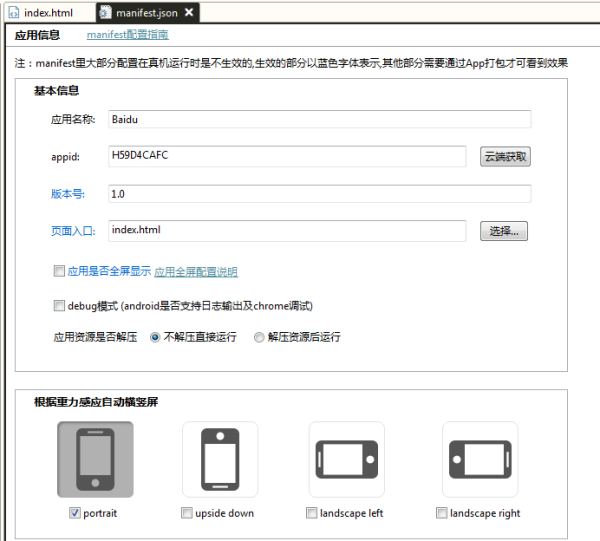Click the 页面入口 field with index.html
Viewport: 600px width, 541px height.
[287, 231]
